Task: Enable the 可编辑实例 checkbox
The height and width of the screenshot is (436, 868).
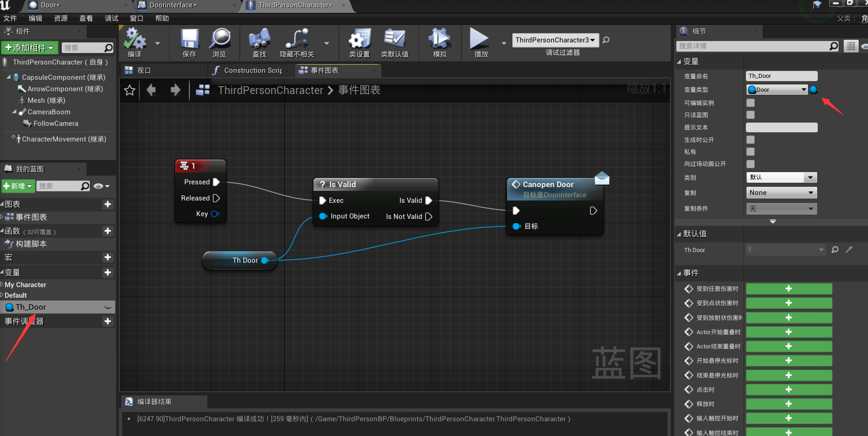Action: point(751,103)
